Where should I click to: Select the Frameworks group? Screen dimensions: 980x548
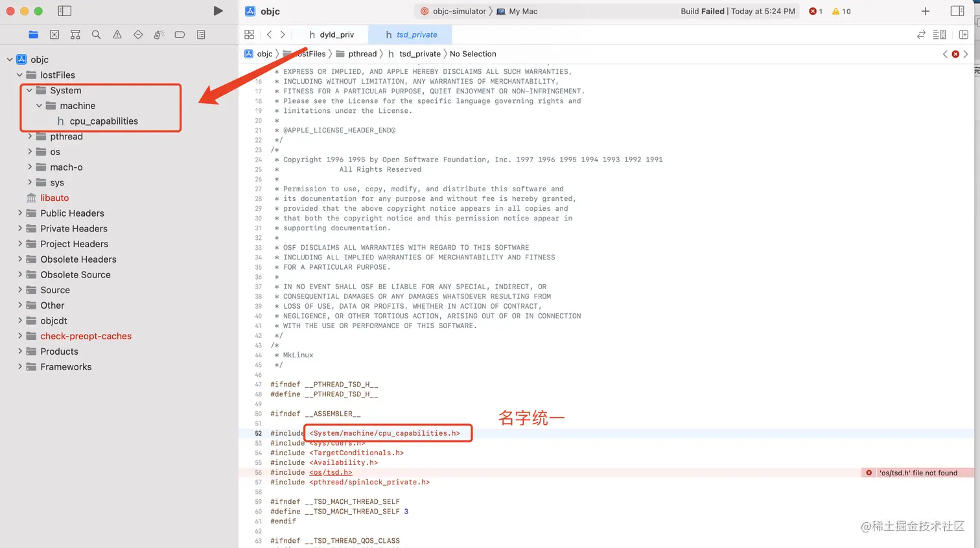click(x=58, y=367)
